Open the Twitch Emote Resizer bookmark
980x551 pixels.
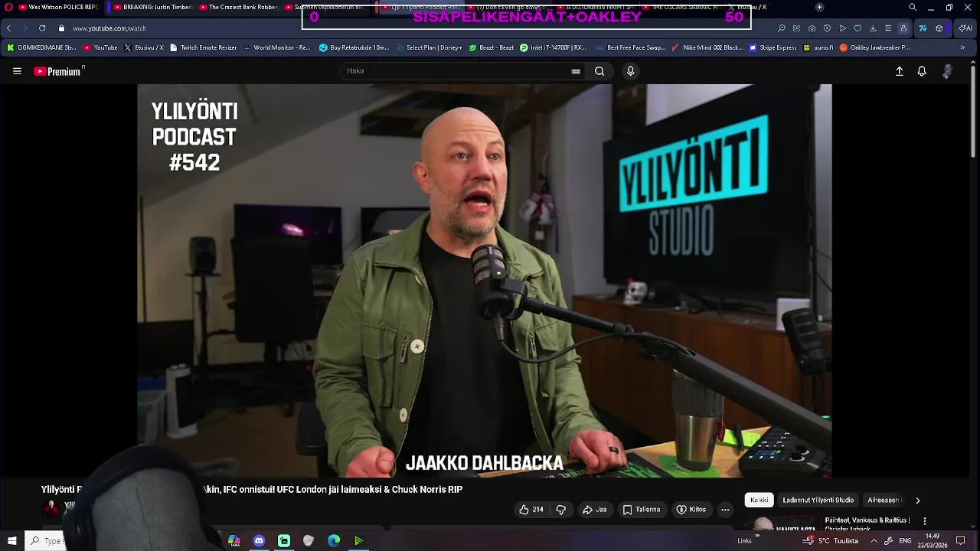[203, 47]
